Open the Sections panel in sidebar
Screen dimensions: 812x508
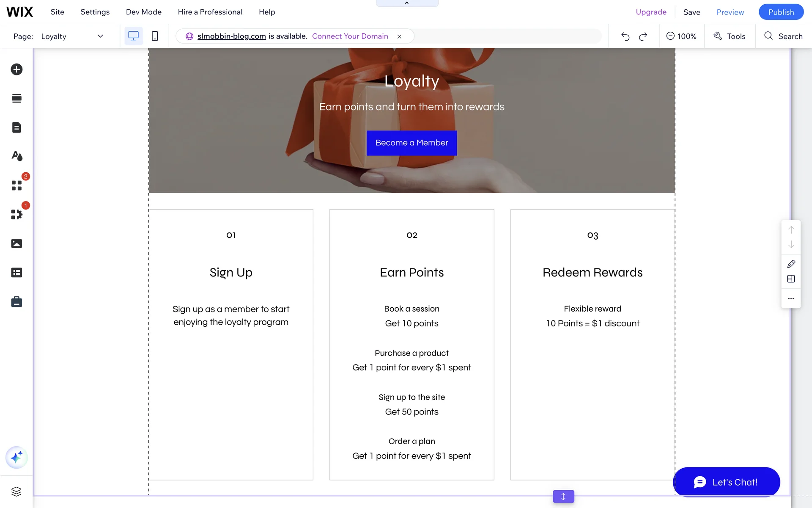pos(16,99)
